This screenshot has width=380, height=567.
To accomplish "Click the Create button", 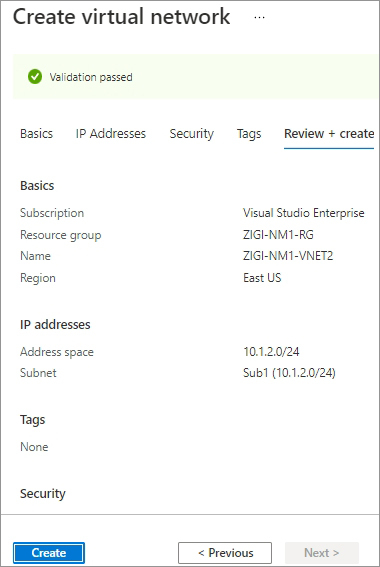I will tap(49, 553).
